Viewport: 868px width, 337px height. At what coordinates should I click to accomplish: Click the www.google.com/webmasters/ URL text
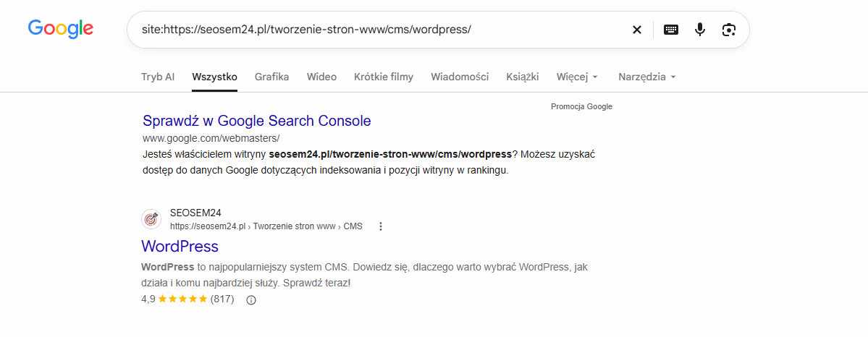(211, 138)
